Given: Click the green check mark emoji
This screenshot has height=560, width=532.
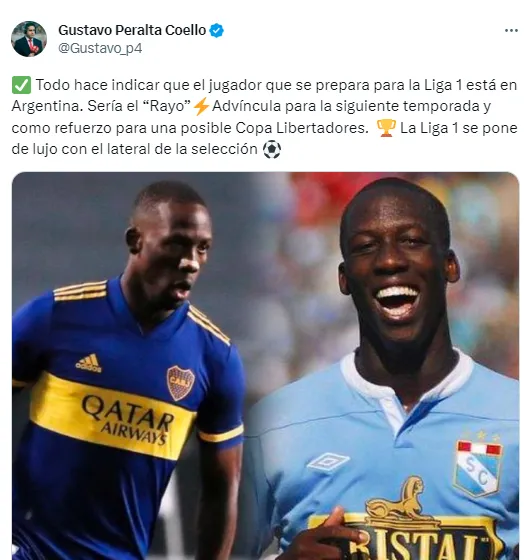Looking at the screenshot, I should (21, 85).
